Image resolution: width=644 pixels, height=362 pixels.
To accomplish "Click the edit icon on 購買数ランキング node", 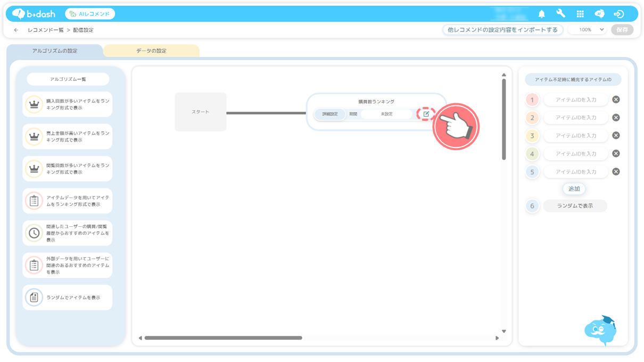I will coord(426,114).
